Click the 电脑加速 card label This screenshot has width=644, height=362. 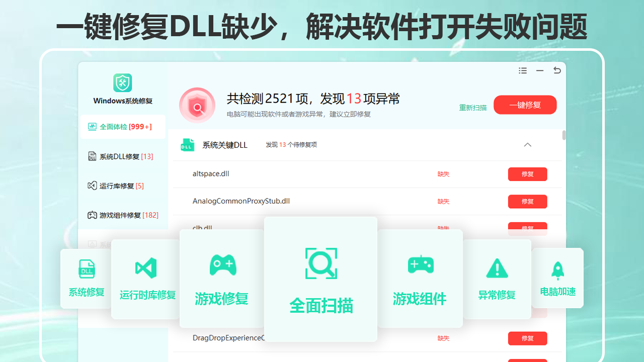click(x=557, y=292)
